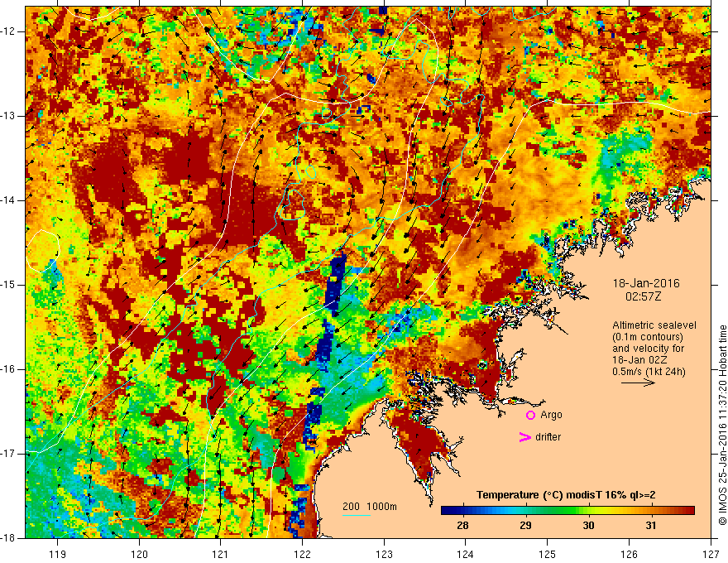Click the magenta drifter arrow symbol
Viewport: 728px width, 563px height.
pos(524,437)
